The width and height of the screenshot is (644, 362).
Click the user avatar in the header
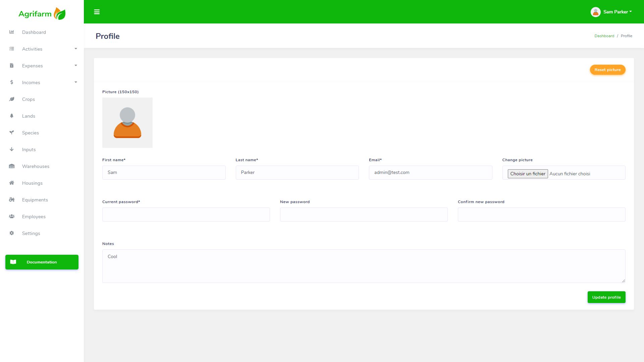tap(596, 12)
